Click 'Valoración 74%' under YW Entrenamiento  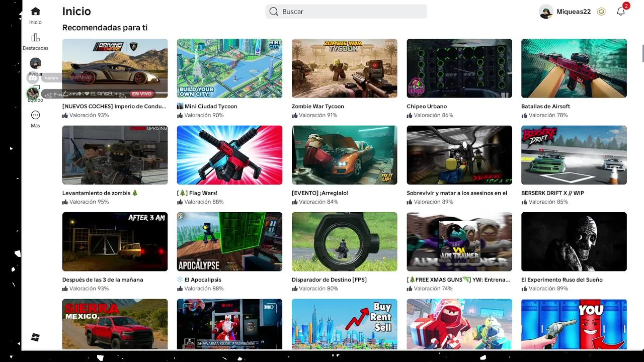(434, 289)
